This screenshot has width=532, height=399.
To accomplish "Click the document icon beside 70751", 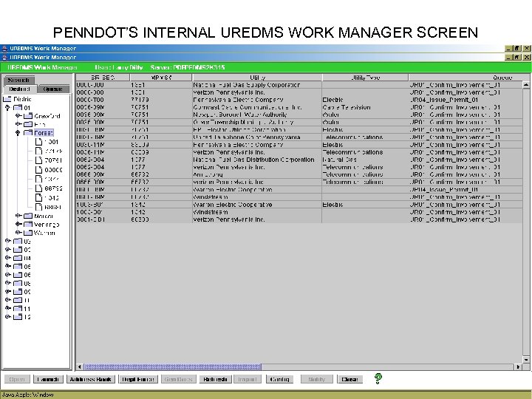I will click(38, 160).
